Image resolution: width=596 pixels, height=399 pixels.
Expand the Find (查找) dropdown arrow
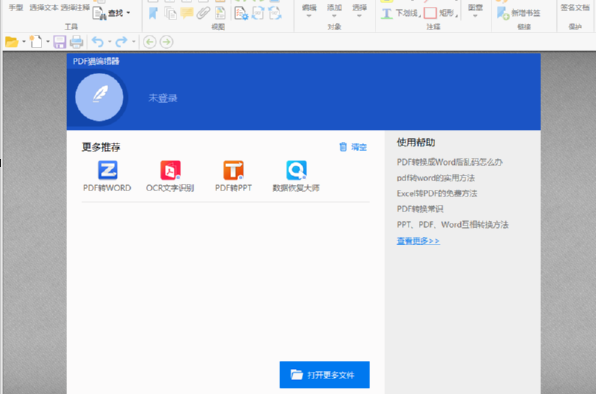[128, 13]
